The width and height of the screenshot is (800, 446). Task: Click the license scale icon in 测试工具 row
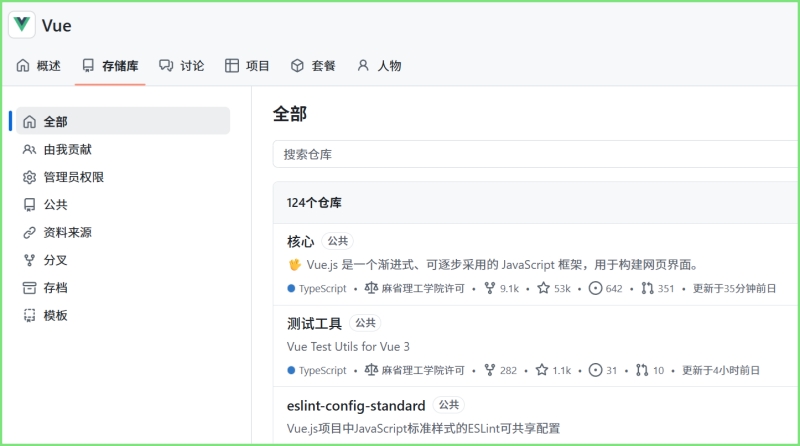[371, 370]
